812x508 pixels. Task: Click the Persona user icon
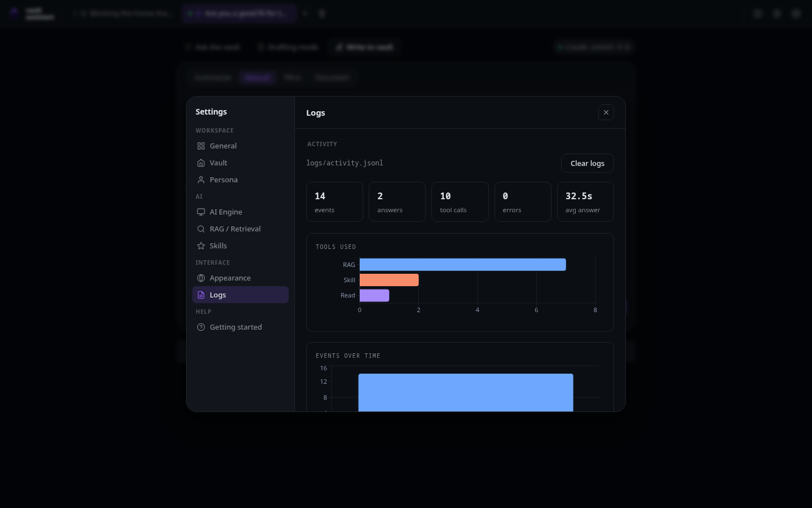coord(201,179)
